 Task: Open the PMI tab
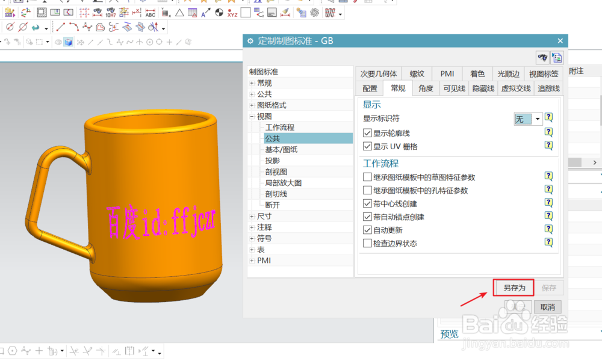pyautogui.click(x=447, y=73)
